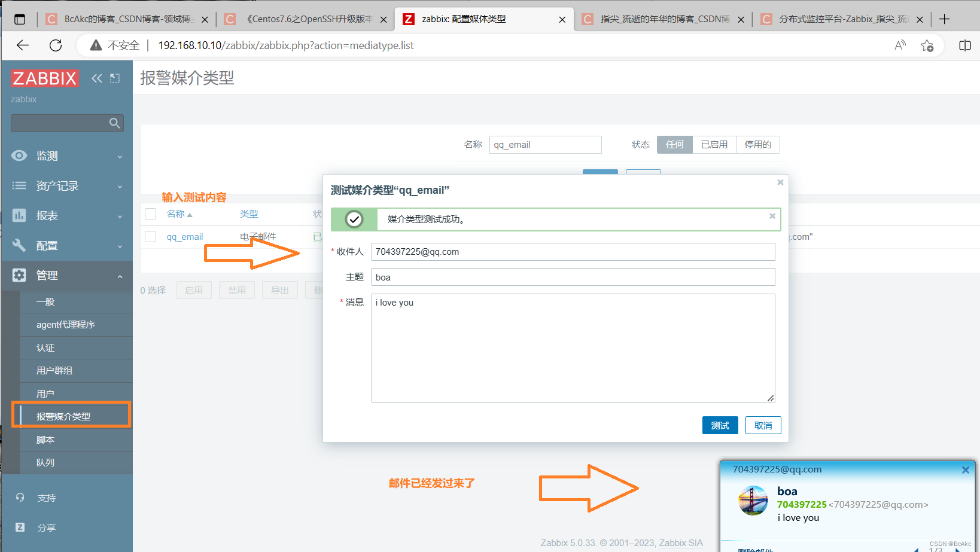The width and height of the screenshot is (980, 552).
Task: Switch to 分布式监控平台-Zabbix tab
Action: pos(841,19)
